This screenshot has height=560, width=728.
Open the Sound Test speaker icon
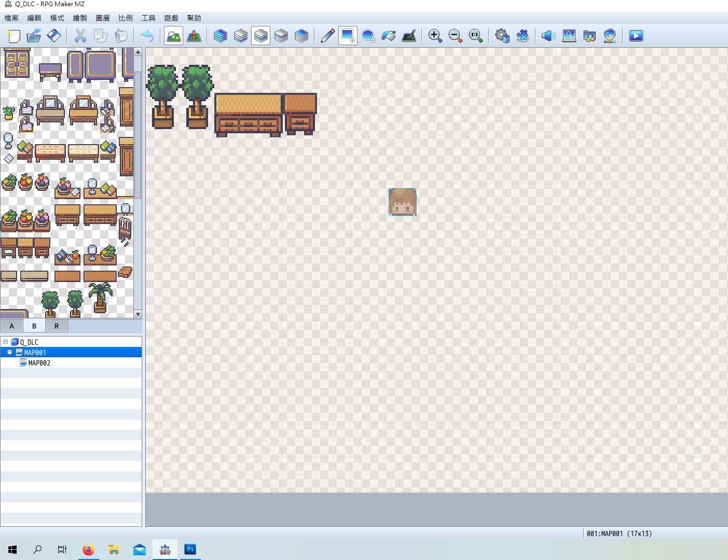[548, 36]
